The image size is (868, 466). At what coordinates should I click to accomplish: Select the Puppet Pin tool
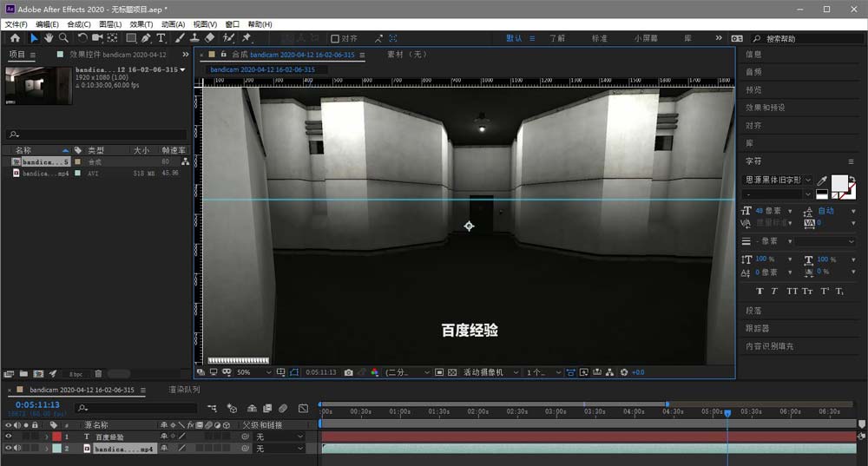click(247, 37)
